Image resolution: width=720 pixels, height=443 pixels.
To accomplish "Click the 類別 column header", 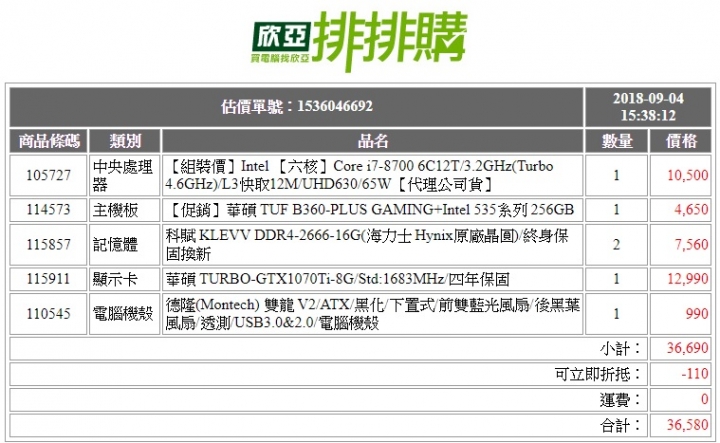I will 125,141.
